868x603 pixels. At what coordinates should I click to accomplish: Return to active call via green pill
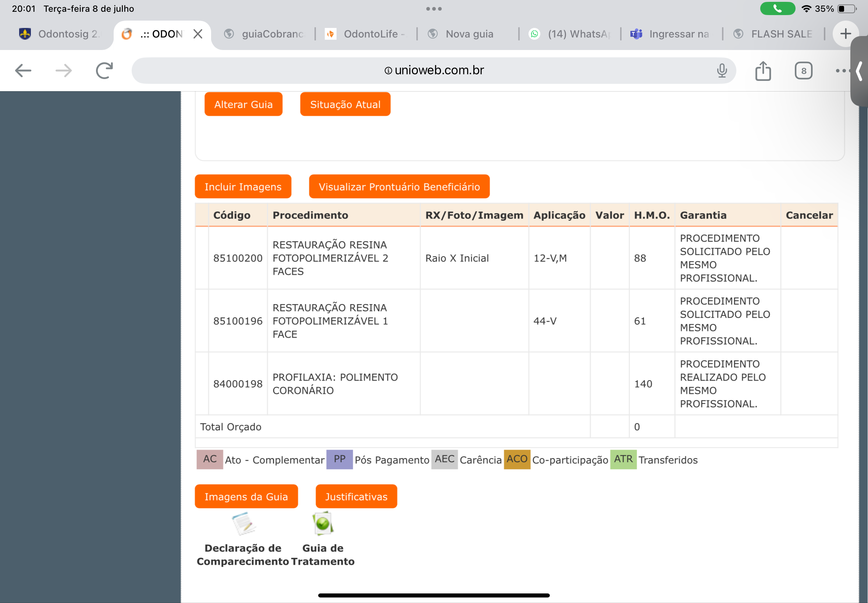click(777, 9)
